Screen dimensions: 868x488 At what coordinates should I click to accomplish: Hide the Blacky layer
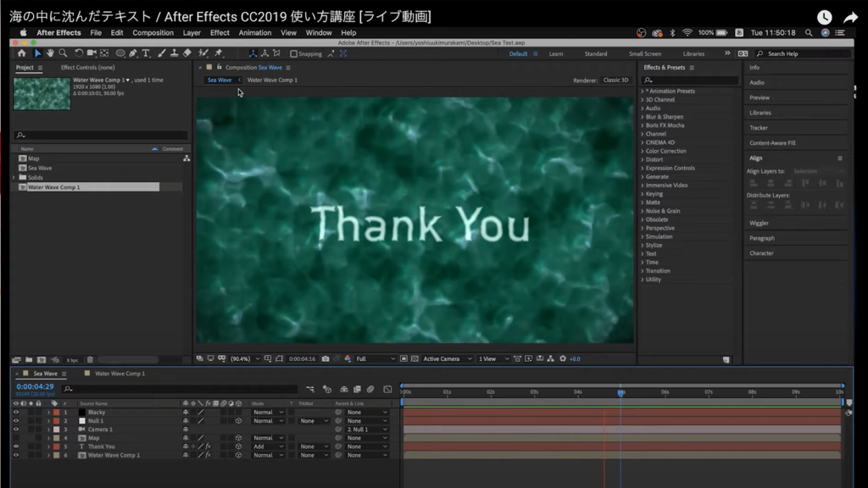[x=15, y=412]
